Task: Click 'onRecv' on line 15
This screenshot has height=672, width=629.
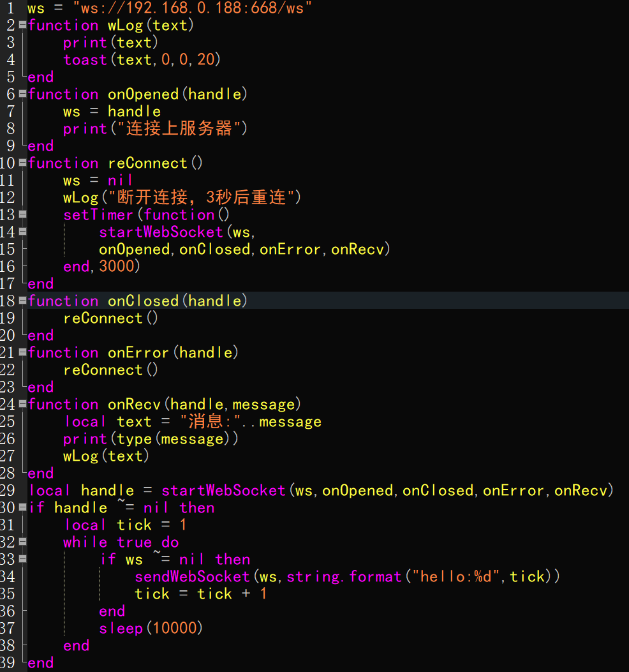Action: point(357,249)
